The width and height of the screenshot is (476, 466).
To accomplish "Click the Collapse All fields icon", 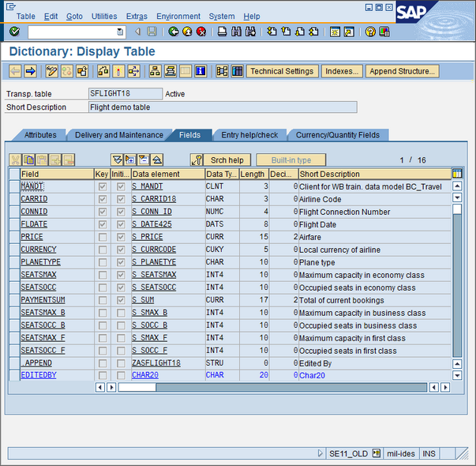I will 157,160.
